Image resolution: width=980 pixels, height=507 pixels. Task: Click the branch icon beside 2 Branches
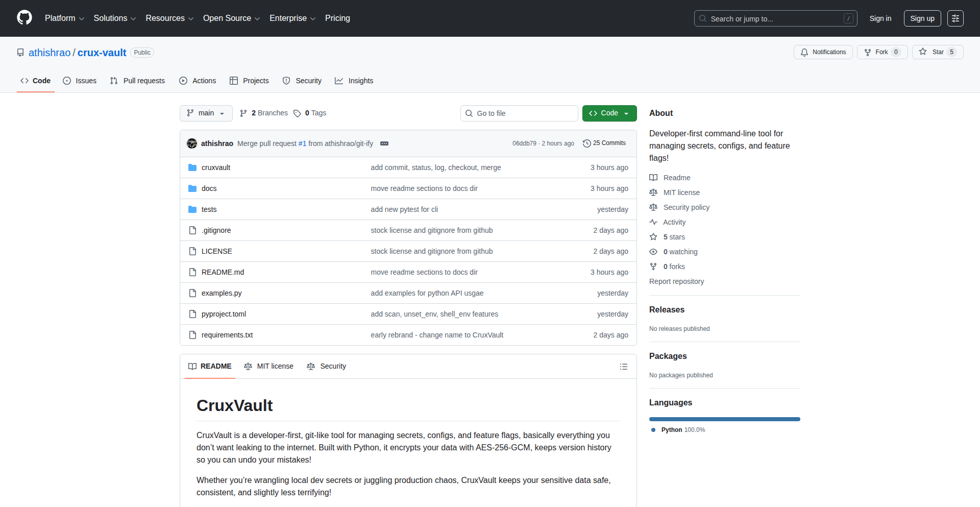(x=243, y=113)
